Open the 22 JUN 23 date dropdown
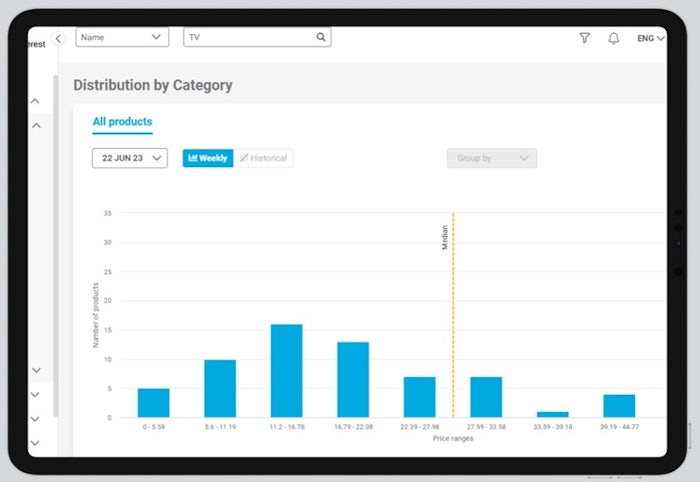The image size is (700, 482). 129,158
